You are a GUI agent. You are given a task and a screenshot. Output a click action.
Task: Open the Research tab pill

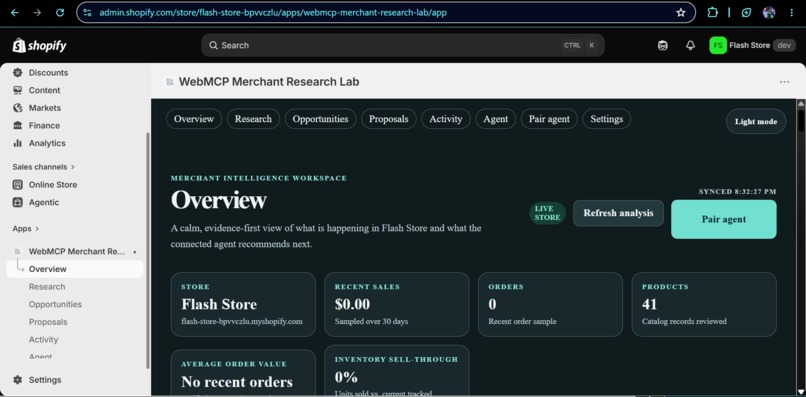pos(253,119)
